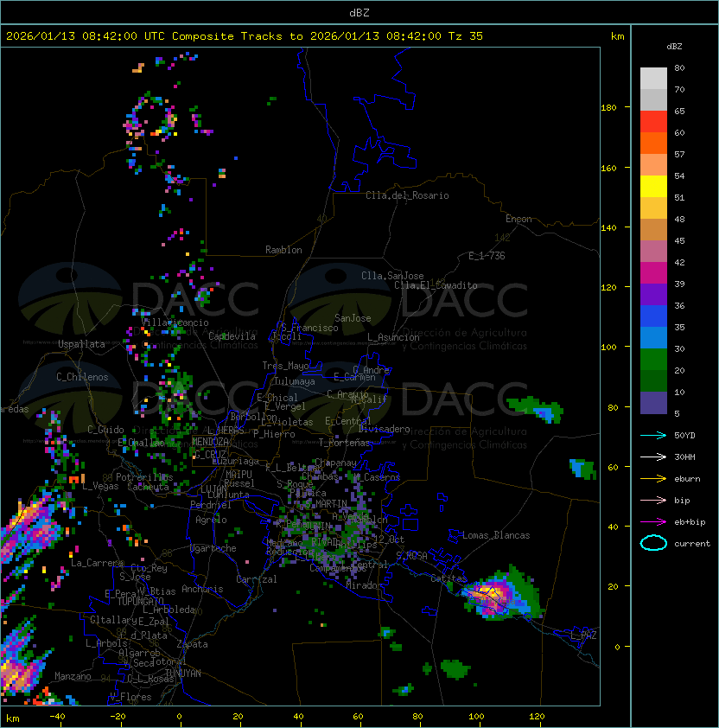Viewport: 719px width, 728px height.
Task: Click the 'eb+bip' legend label
Action: click(690, 522)
